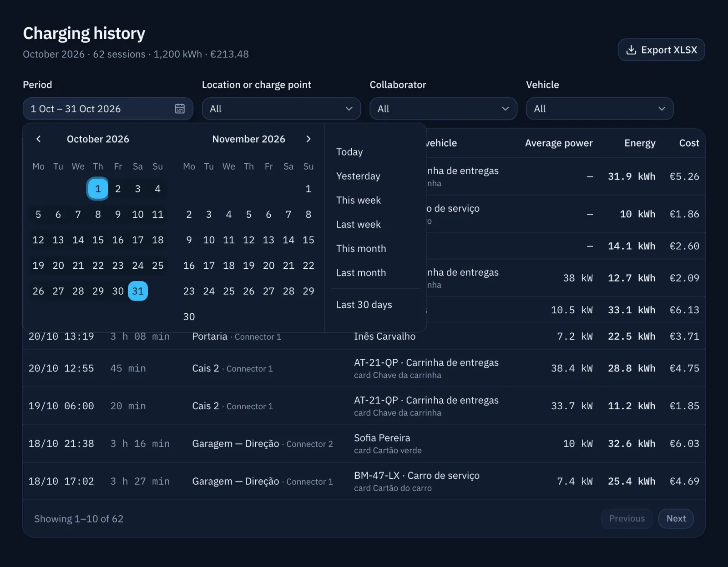
Task: Click the €6.03 cost value
Action: click(684, 444)
